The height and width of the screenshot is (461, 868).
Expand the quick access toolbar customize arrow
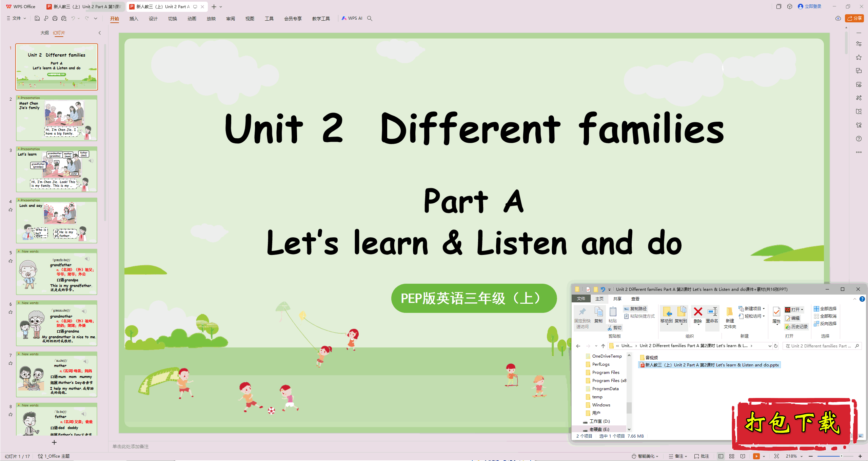[x=96, y=18]
